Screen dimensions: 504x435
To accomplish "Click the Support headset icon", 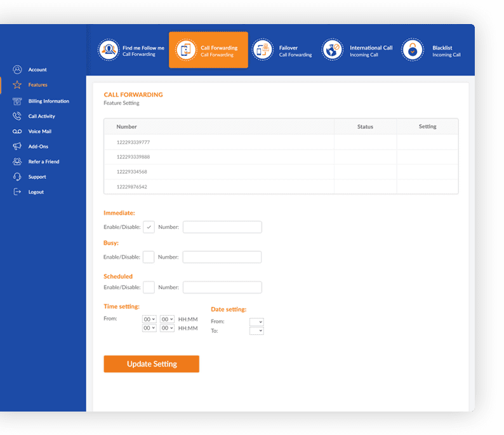I will pyautogui.click(x=17, y=177).
